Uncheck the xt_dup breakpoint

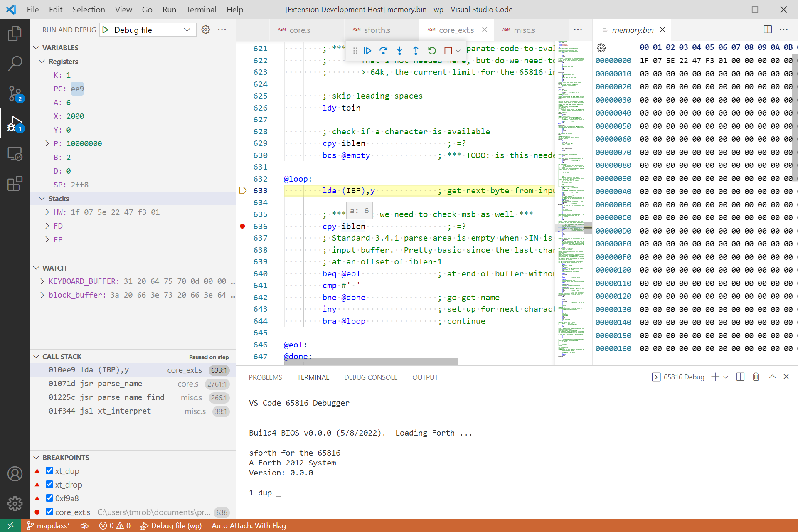[49, 471]
